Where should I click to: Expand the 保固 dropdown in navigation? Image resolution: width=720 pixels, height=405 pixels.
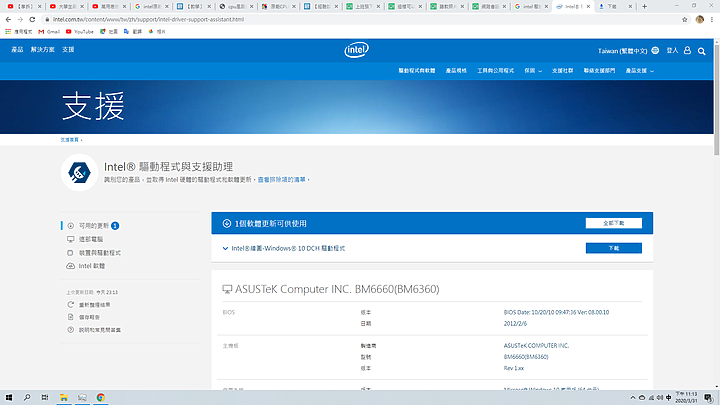[533, 71]
